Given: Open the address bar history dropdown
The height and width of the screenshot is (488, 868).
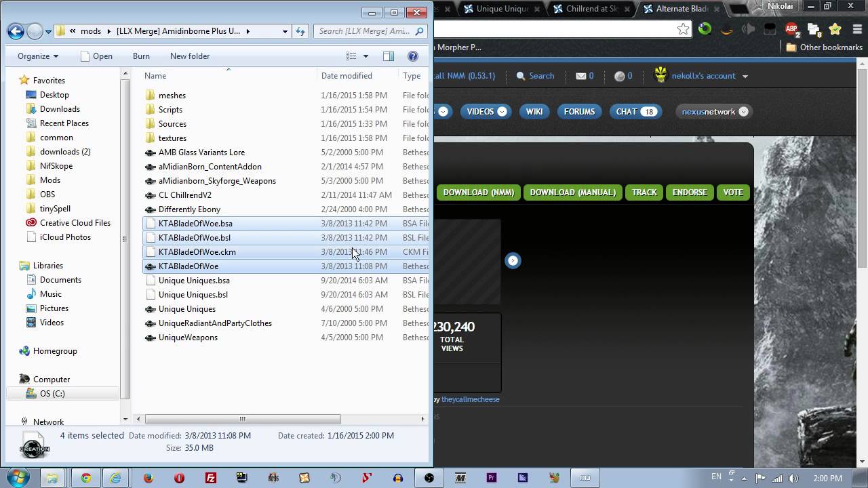Looking at the screenshot, I should pyautogui.click(x=285, y=31).
